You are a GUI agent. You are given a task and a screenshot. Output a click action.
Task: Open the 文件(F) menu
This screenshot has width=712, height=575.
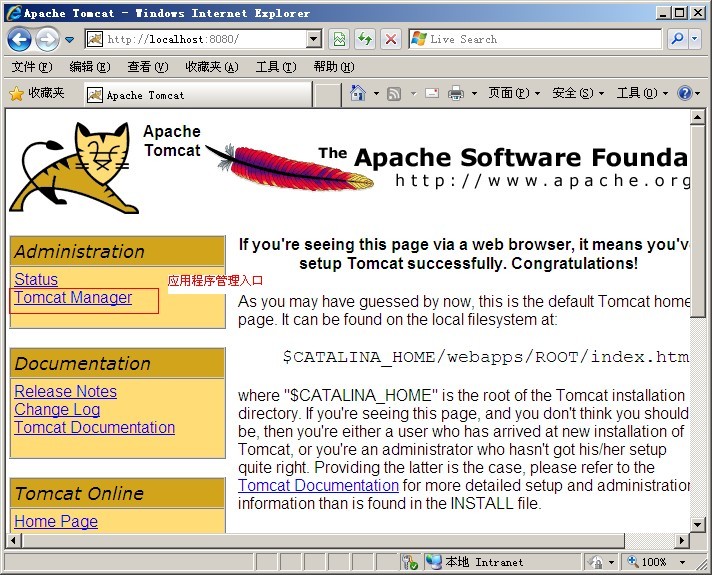(x=32, y=67)
